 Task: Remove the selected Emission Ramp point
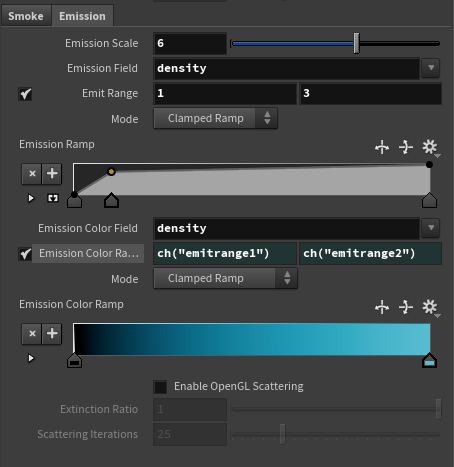[x=32, y=174]
